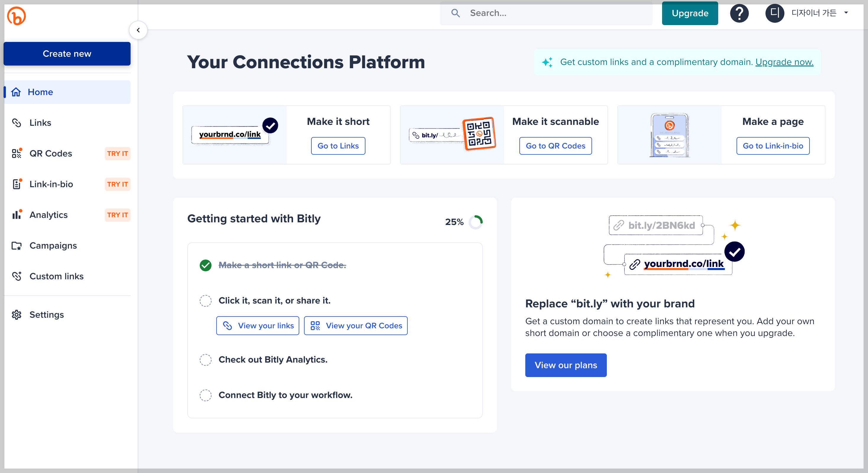Mark 'Connect Bitly to your workflow' circle

(x=206, y=395)
